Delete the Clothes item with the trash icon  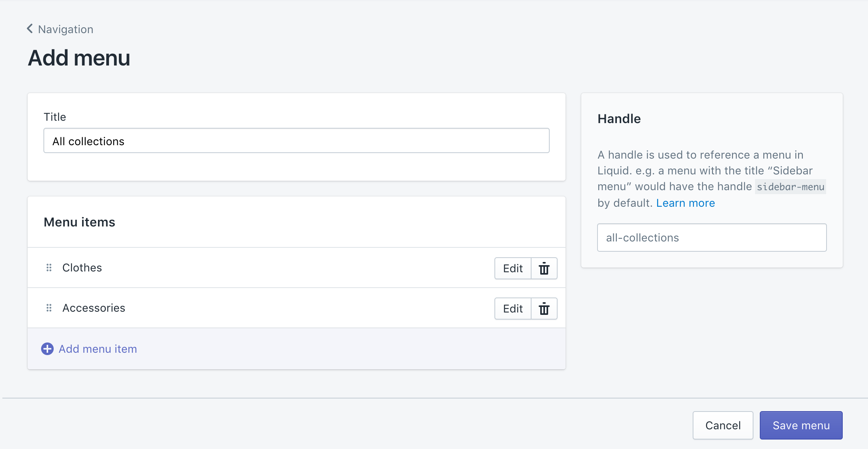tap(544, 269)
